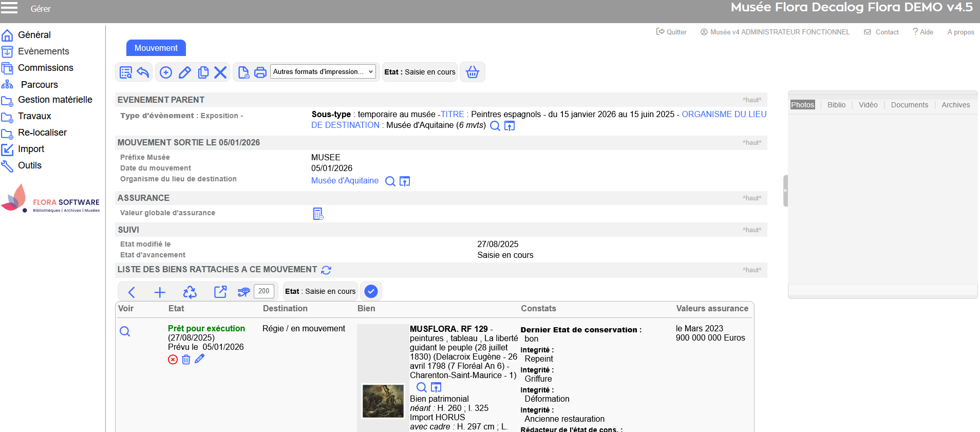Click the print icon in the toolbar
Image resolution: width=980 pixels, height=432 pixels.
pos(260,72)
